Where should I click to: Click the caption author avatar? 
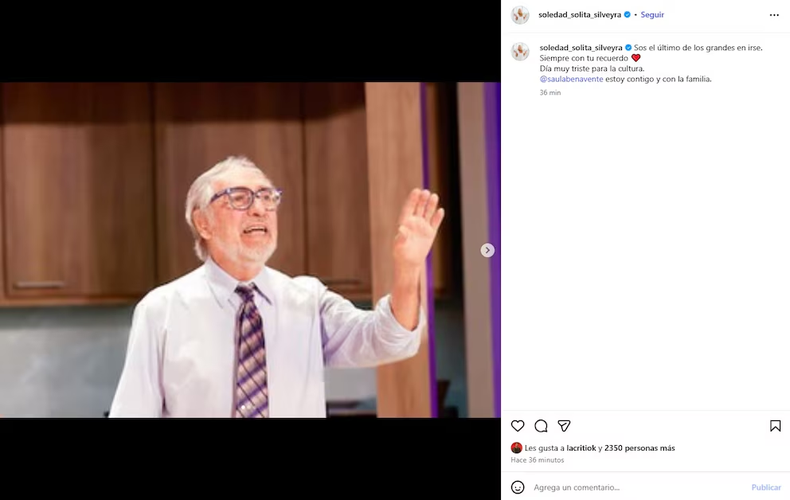pos(520,51)
